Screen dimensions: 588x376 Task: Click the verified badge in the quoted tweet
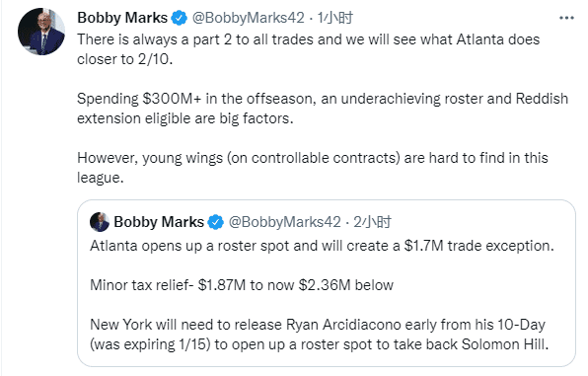pos(216,222)
